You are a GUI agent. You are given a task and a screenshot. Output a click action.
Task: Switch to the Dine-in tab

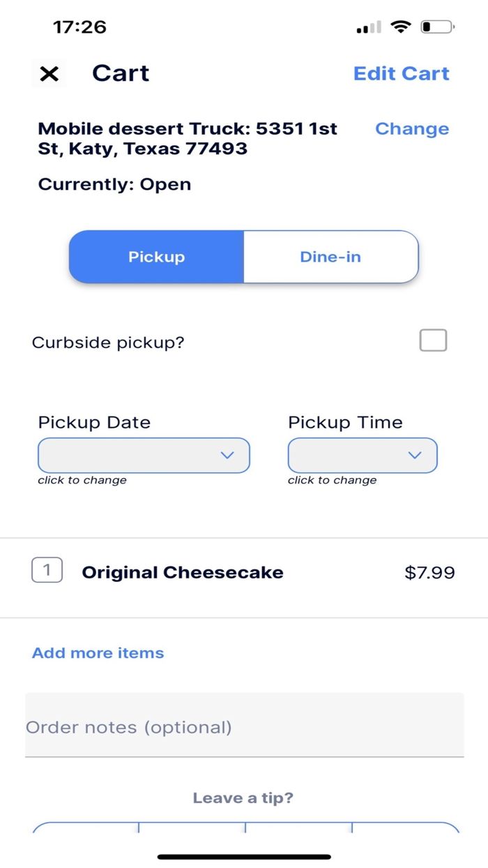[330, 257]
